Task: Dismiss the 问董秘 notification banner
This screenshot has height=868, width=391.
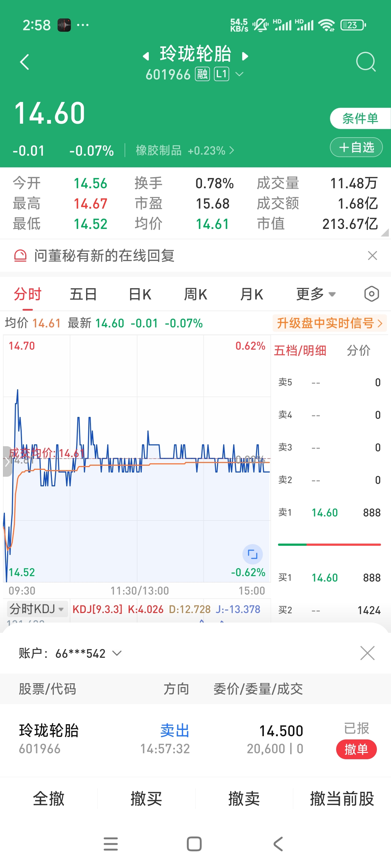Action: [373, 256]
